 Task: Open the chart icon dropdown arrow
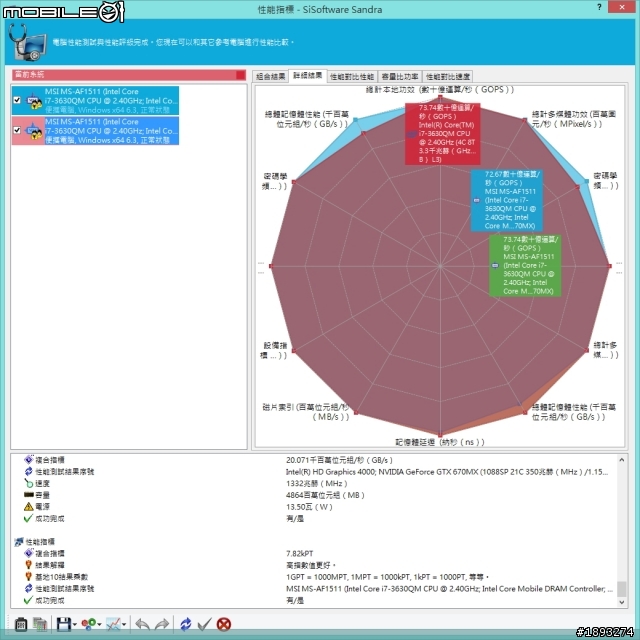124,624
